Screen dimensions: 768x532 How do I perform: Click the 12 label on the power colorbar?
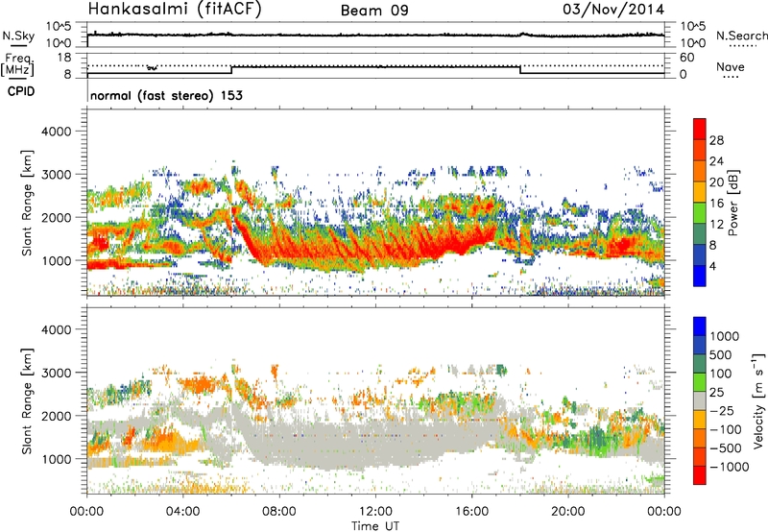716,225
